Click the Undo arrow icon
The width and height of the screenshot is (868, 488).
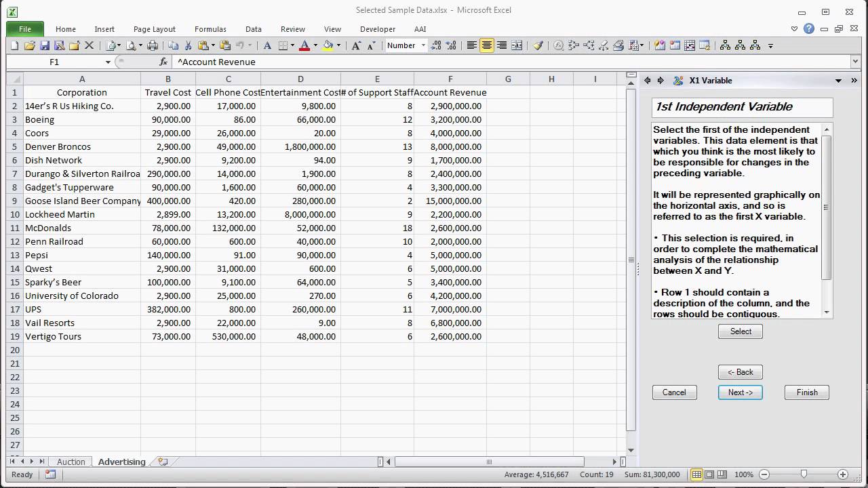coord(239,45)
